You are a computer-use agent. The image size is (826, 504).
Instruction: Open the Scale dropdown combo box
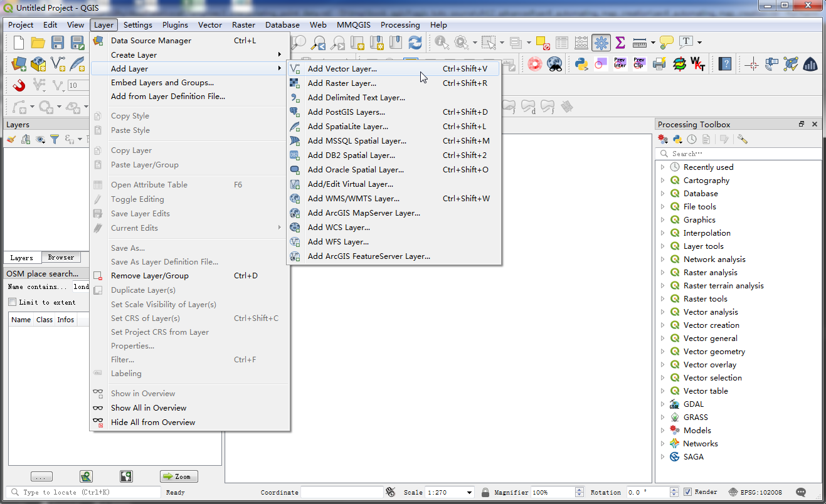tap(450, 492)
